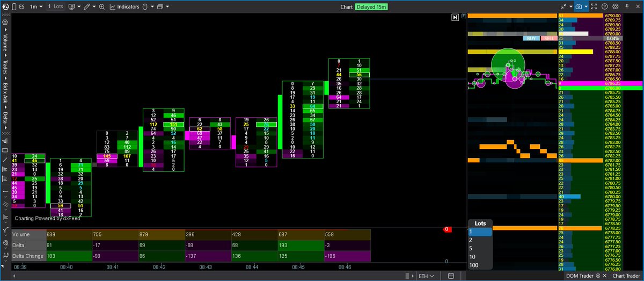Open the calendar date picker icon
644x281 pixels.
tap(451, 276)
